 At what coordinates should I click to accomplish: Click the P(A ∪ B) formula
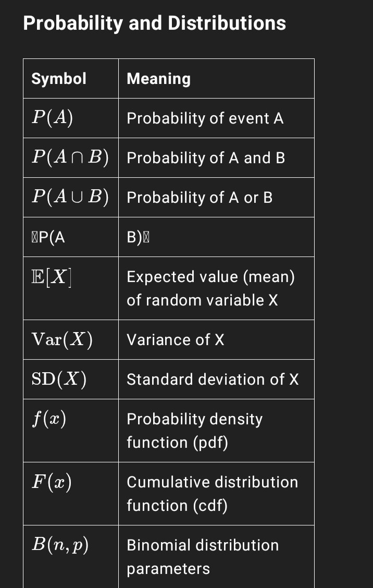pyautogui.click(x=70, y=197)
